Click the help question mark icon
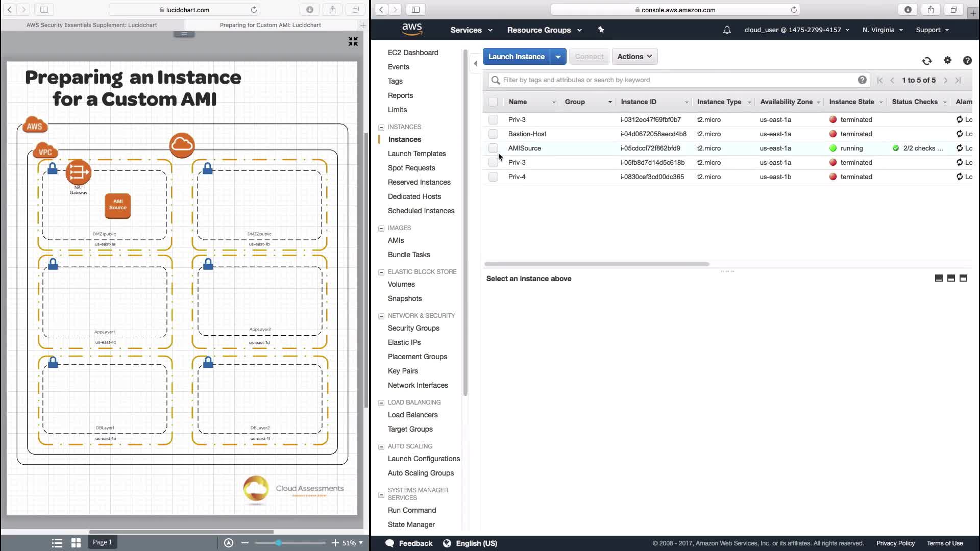Viewport: 980px width, 551px height. click(967, 61)
